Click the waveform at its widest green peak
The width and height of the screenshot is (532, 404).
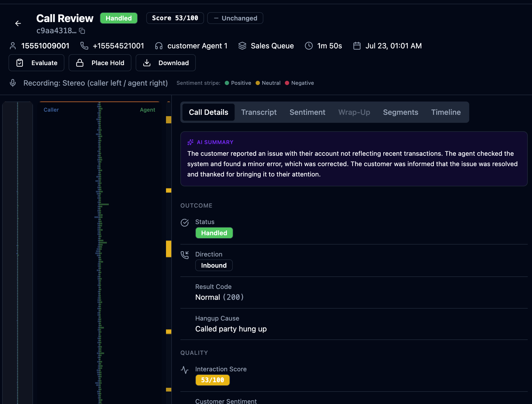point(104,204)
